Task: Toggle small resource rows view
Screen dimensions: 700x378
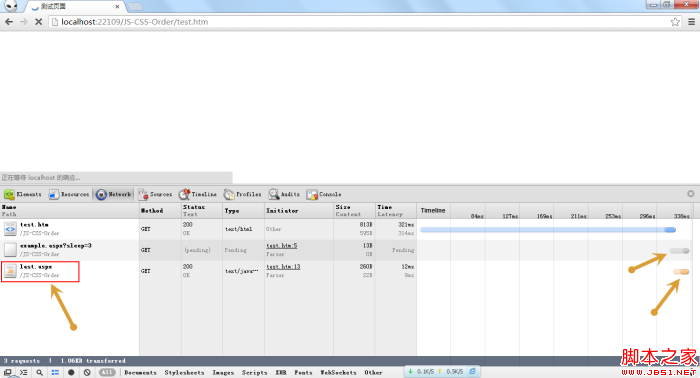Action: point(55,372)
